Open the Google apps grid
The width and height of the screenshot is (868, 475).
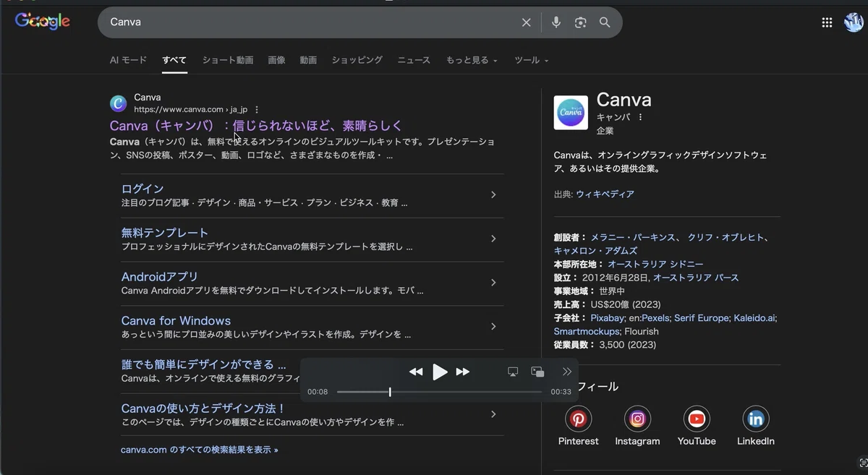coord(827,22)
